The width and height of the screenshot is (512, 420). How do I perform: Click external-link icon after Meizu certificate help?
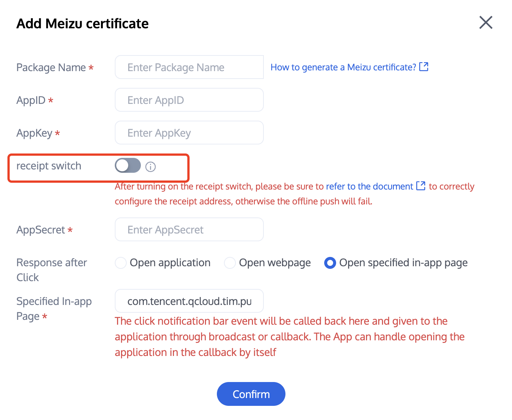pos(424,67)
